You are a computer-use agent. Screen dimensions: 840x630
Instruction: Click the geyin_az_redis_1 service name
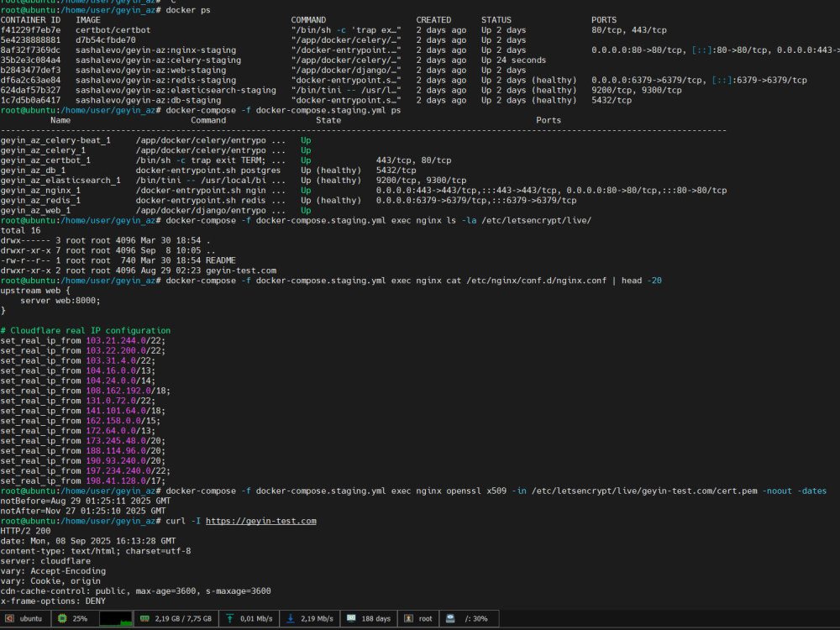click(40, 201)
